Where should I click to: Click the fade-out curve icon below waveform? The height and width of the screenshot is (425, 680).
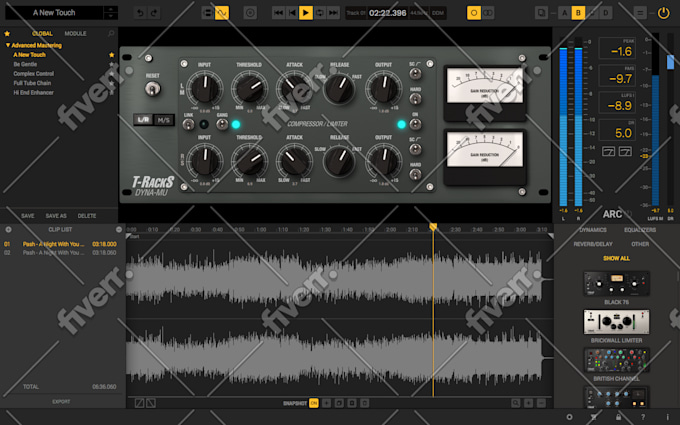tap(150, 403)
